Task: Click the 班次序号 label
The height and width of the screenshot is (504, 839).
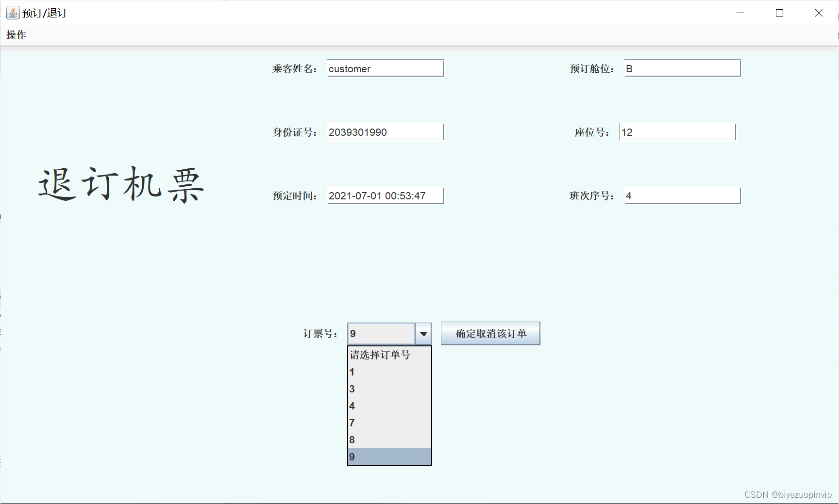Action: coord(591,196)
